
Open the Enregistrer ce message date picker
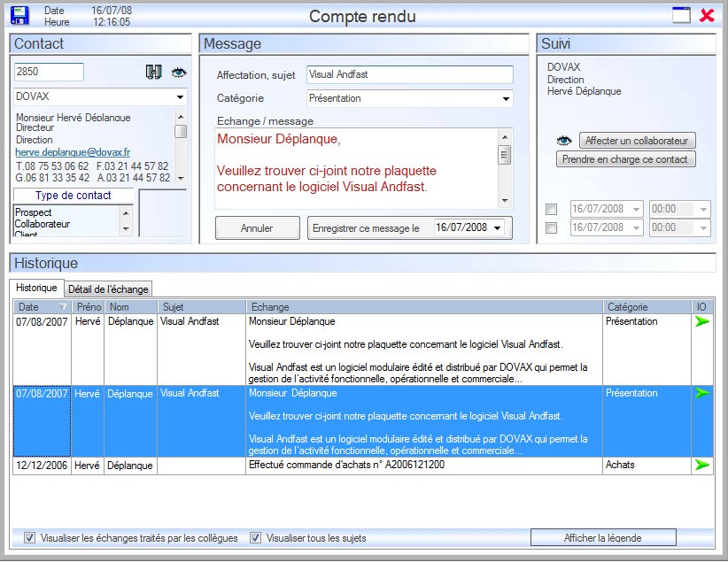(x=497, y=227)
